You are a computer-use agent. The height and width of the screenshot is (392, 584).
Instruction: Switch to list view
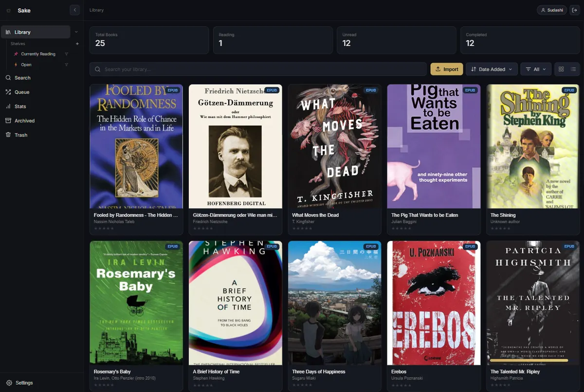[x=573, y=69]
